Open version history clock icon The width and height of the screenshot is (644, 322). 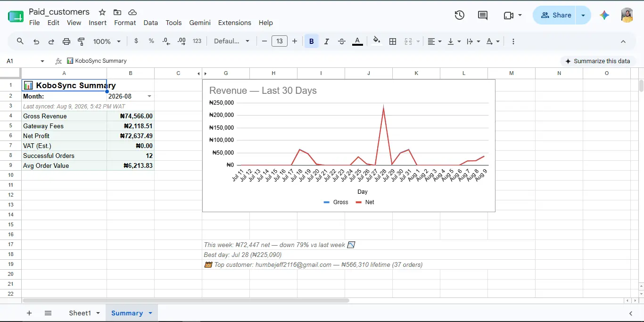pos(460,15)
